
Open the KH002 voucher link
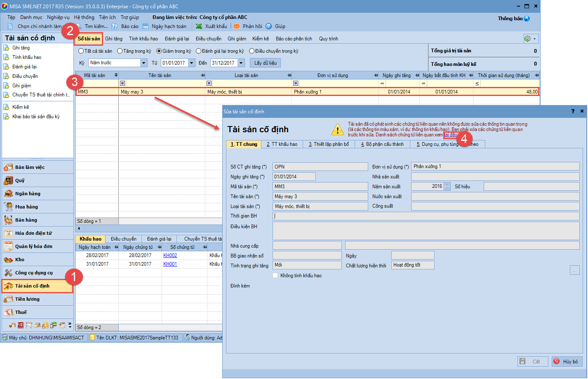click(170, 255)
